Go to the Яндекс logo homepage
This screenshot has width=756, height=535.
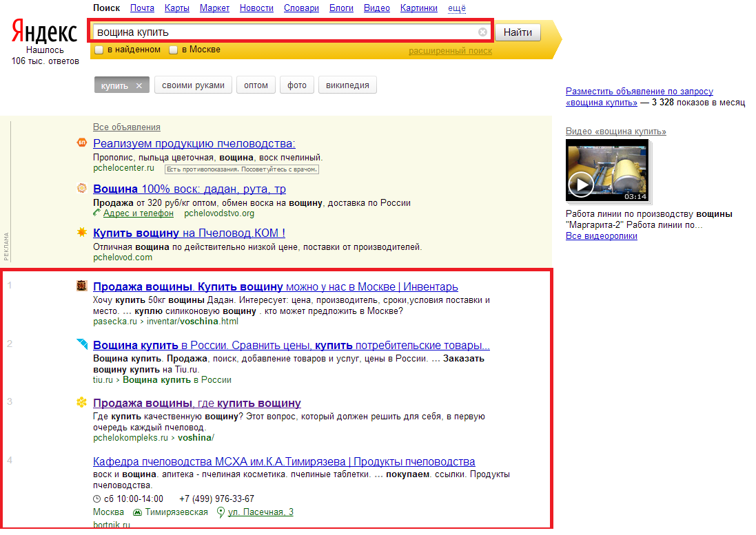pyautogui.click(x=44, y=32)
